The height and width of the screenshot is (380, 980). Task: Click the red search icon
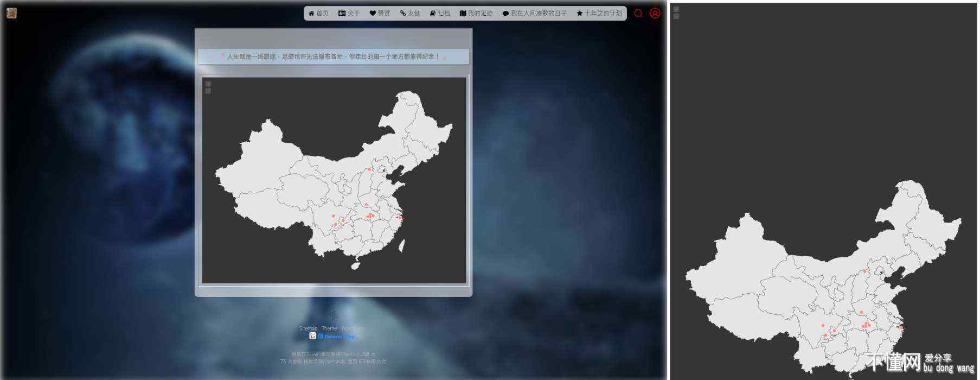[638, 14]
